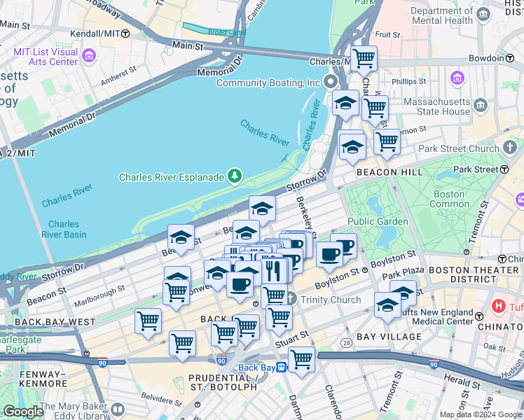Click the shopping cart marker near Charles/MGH station
Screen dimensions: 524x420
click(x=364, y=60)
